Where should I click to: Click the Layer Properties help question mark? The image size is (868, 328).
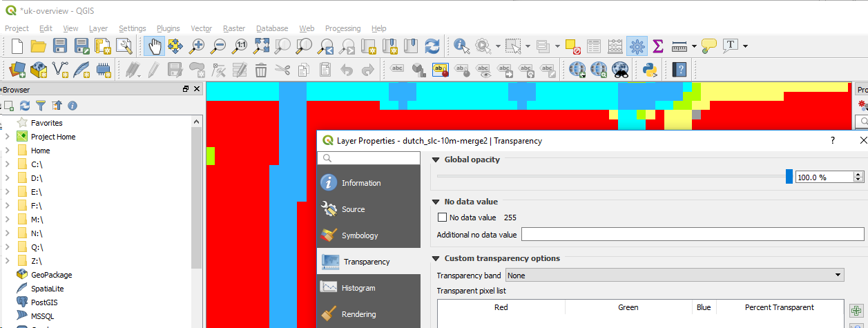coord(832,140)
